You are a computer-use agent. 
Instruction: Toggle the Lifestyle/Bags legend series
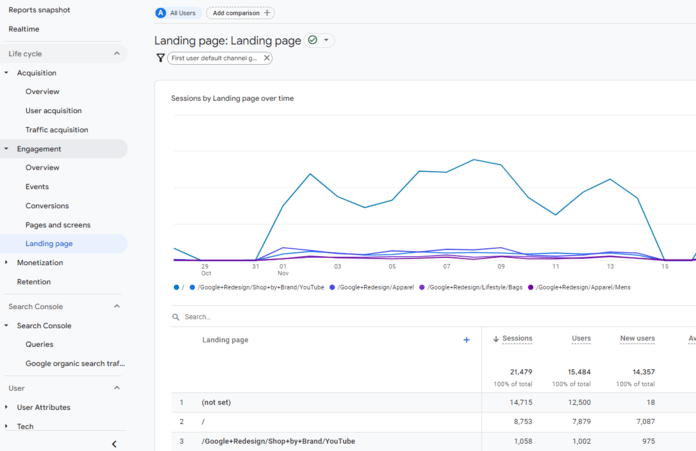point(422,287)
